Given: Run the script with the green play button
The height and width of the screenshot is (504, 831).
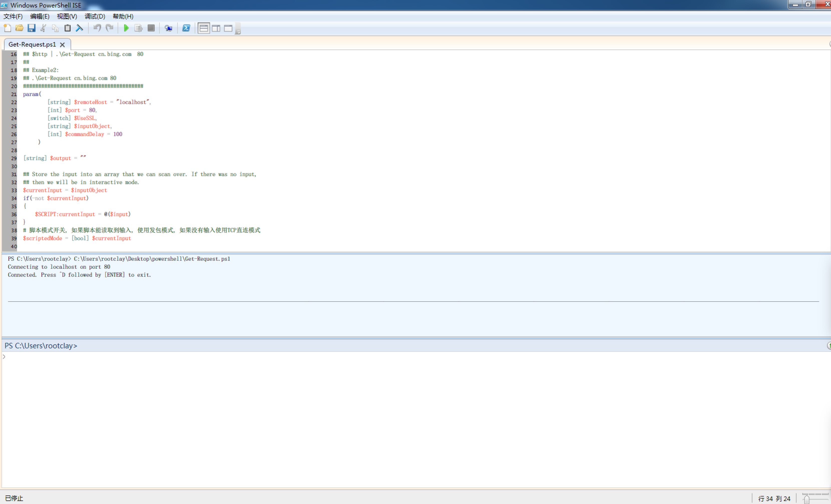Looking at the screenshot, I should coord(126,28).
